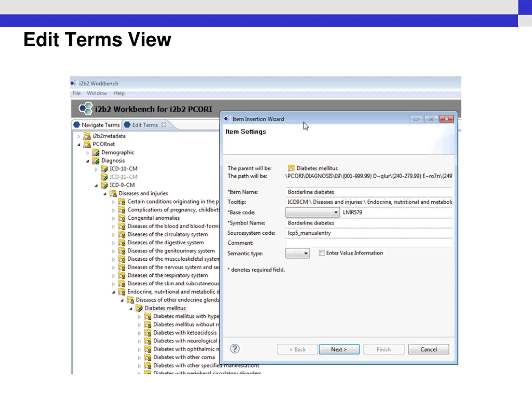Click the ICD-11-CM folder icon
The image size is (532, 399).
[104, 177]
